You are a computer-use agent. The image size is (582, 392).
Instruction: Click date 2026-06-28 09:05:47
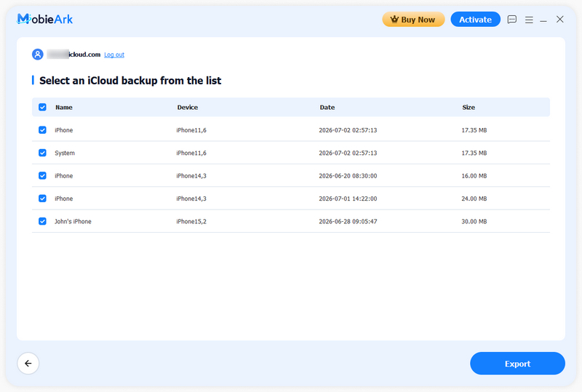[x=348, y=222]
